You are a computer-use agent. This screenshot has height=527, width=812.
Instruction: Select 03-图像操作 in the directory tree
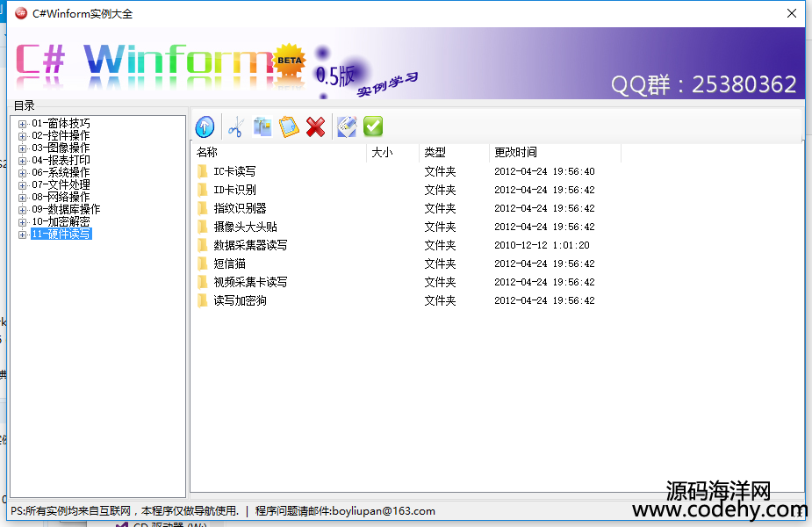[x=60, y=148]
